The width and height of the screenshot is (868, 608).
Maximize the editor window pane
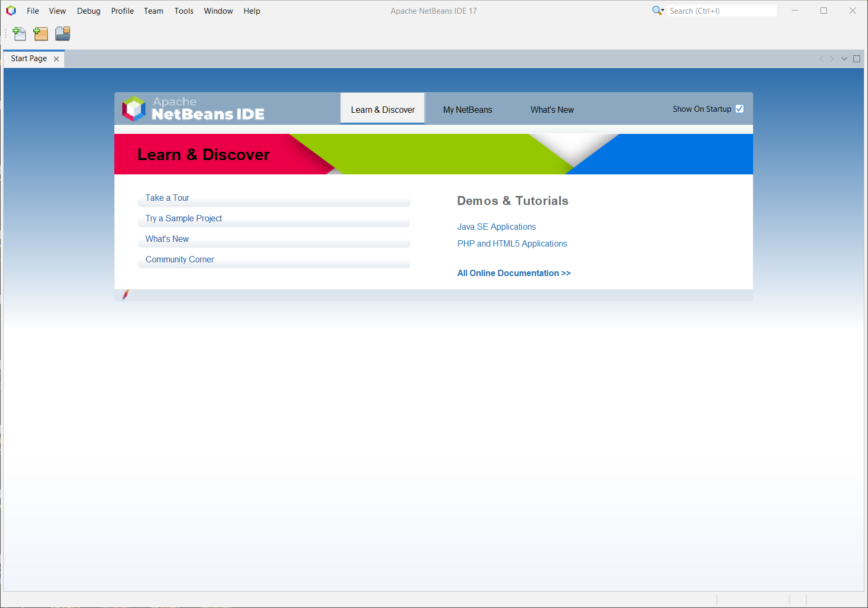click(x=856, y=58)
